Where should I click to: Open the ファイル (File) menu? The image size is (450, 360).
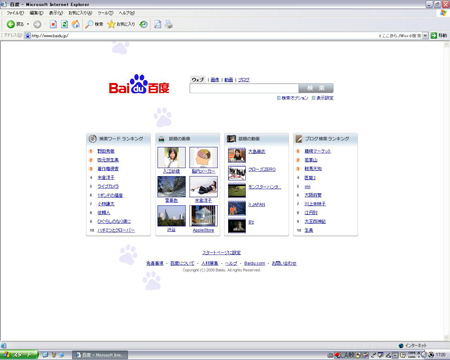click(15, 13)
